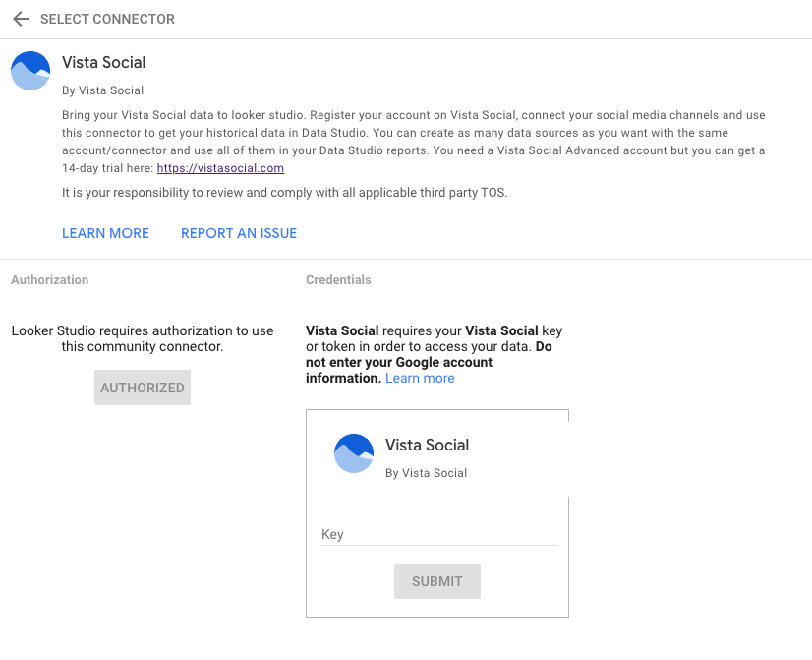
Task: Click the SELECT CONNECTOR header text
Action: pyautogui.click(x=108, y=19)
